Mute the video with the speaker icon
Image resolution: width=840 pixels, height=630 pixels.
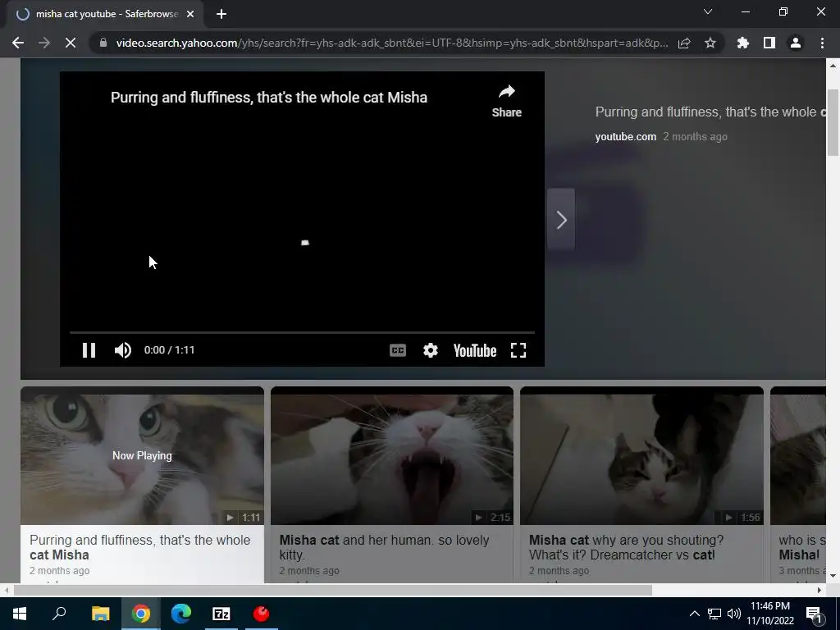point(123,350)
